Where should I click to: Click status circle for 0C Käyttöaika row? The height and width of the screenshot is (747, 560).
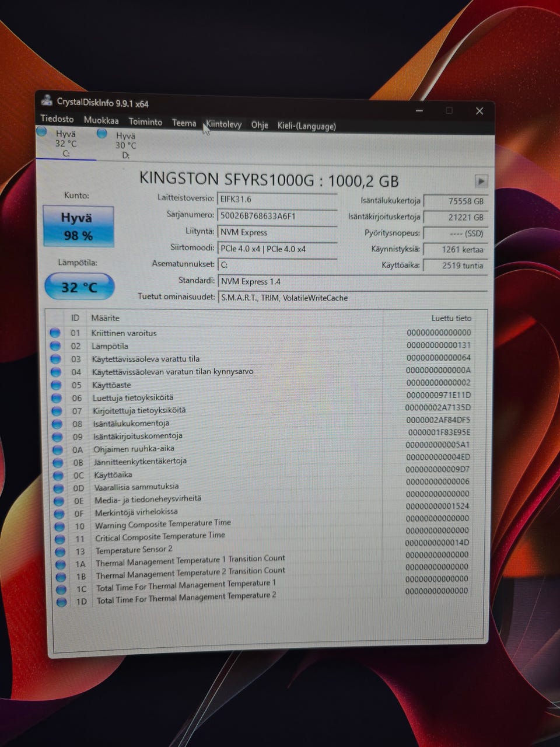tap(58, 476)
